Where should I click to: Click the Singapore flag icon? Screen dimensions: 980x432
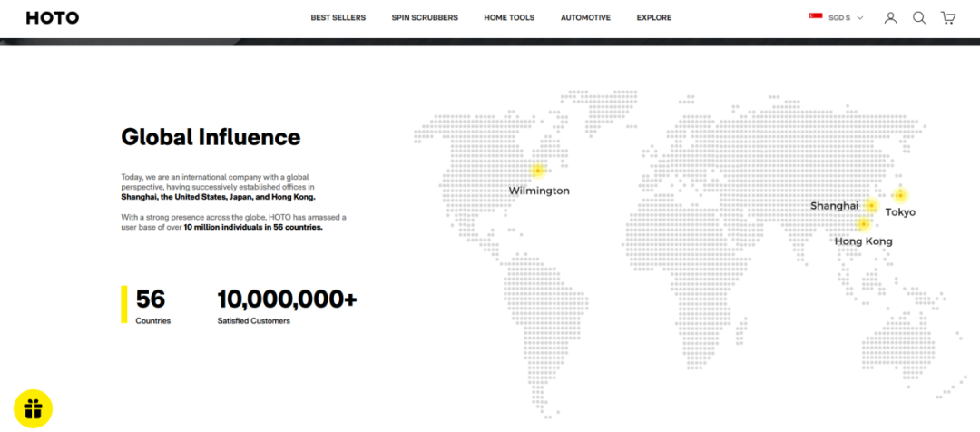(x=816, y=17)
